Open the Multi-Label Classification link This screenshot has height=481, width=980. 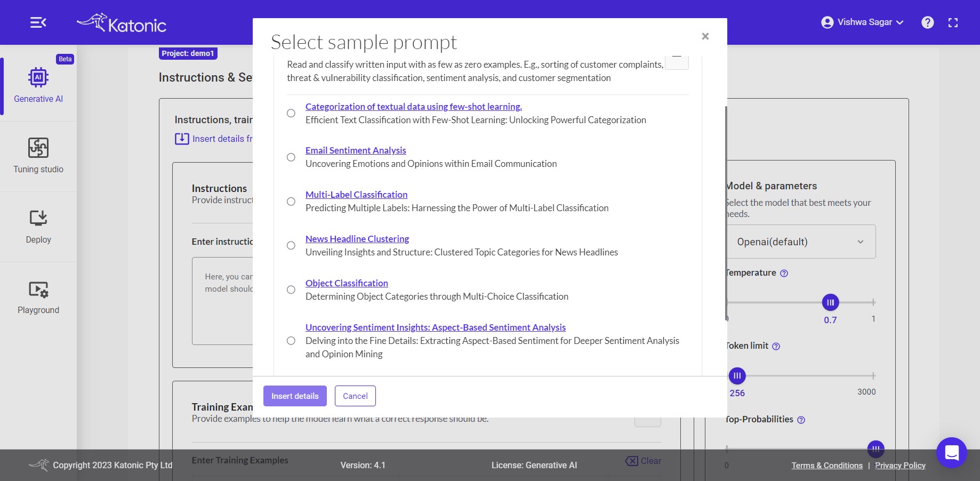click(x=356, y=195)
